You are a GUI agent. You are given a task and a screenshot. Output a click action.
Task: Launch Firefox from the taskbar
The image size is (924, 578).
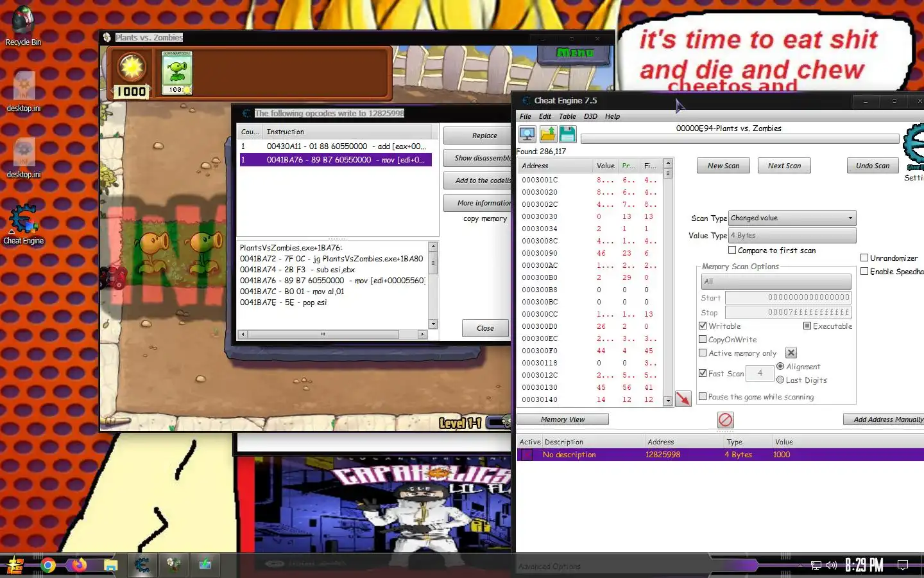point(79,565)
